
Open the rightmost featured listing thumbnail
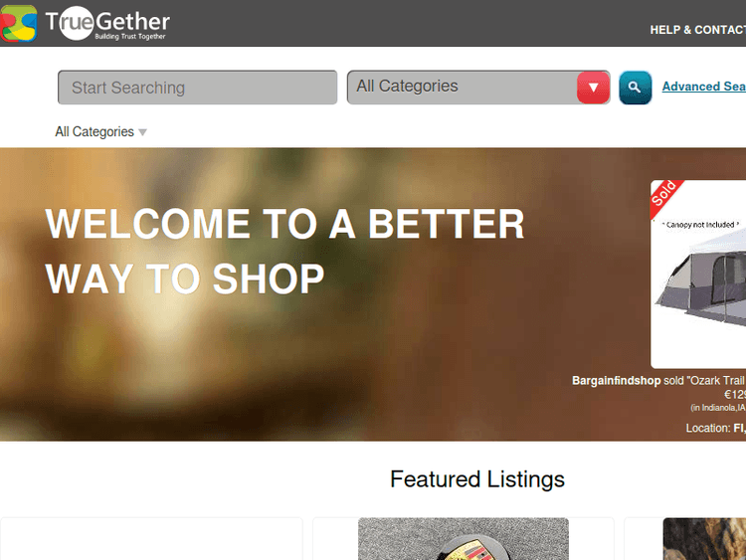[704, 538]
